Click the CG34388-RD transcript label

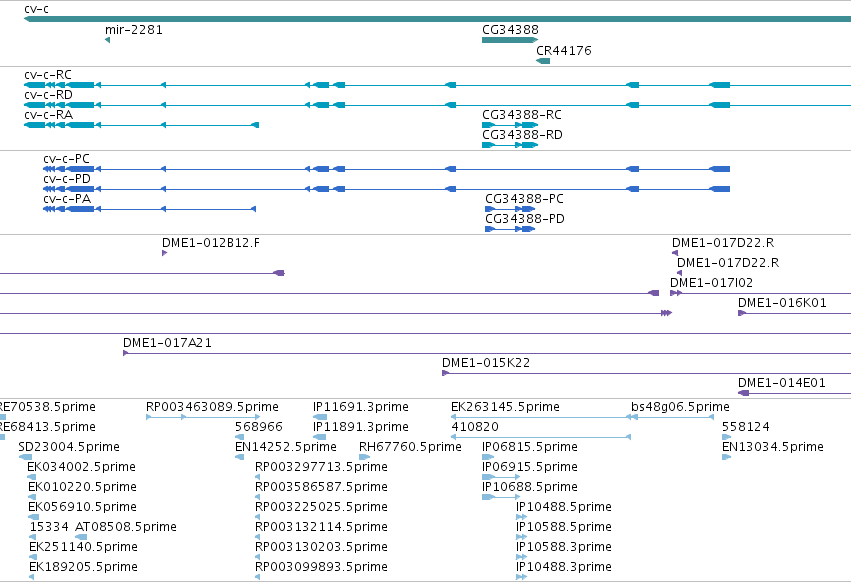click(x=522, y=135)
